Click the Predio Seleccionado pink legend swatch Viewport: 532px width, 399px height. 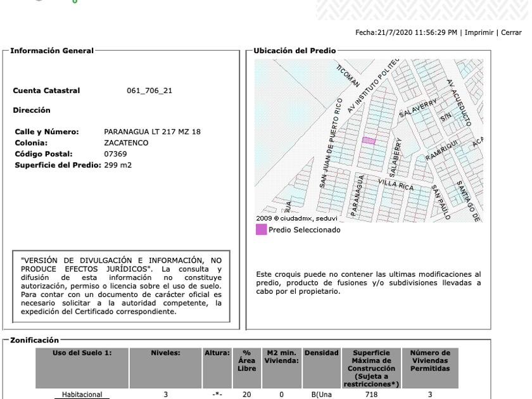(x=261, y=230)
